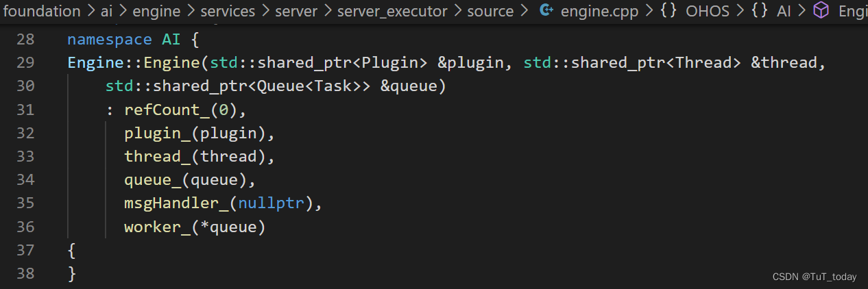This screenshot has width=868, height=289.
Task: Open the 'source' breadcrumb folder
Action: (491, 11)
